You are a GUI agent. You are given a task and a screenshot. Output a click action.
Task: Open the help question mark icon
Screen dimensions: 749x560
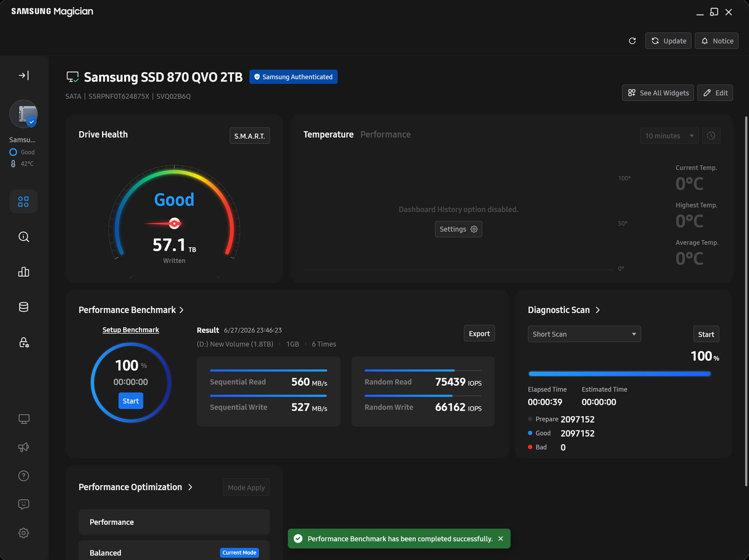[x=24, y=476]
